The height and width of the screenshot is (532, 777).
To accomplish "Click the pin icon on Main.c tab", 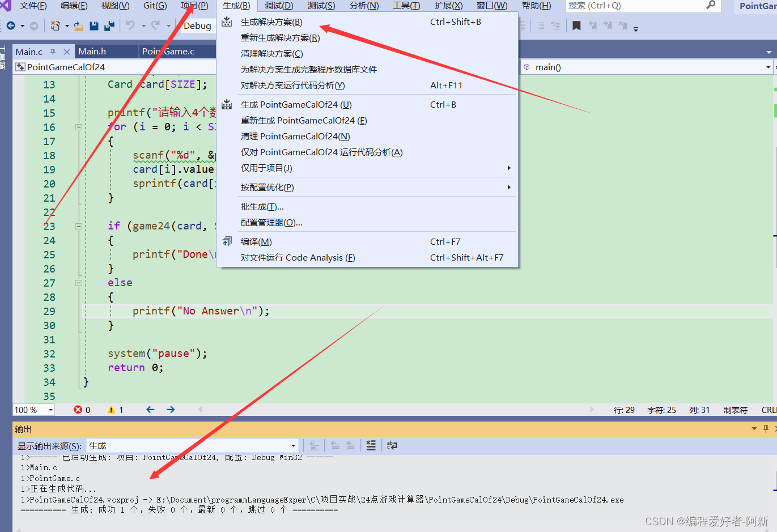I will click(x=53, y=52).
